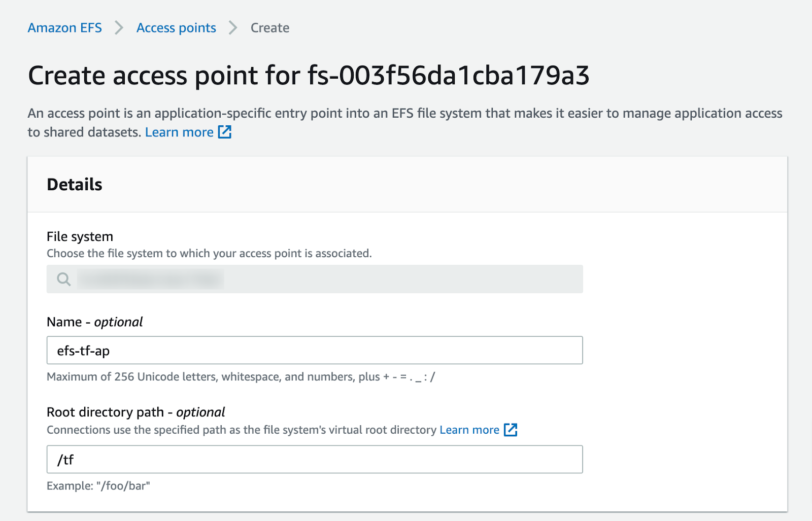Image resolution: width=812 pixels, height=521 pixels.
Task: Open the Learn more link about access points
Action: tap(180, 132)
